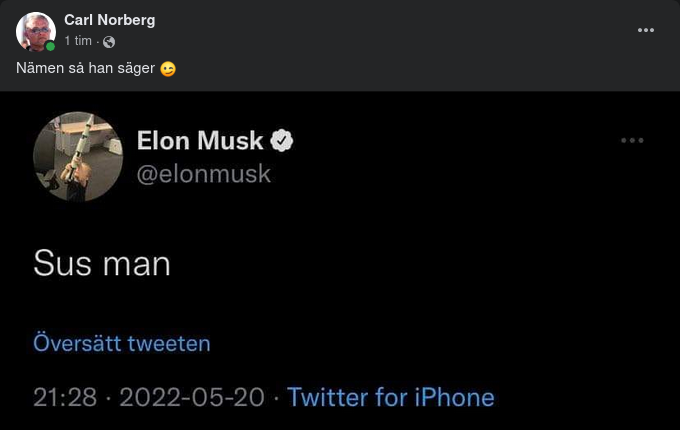Open the tweet's three-dot more menu
Screen dimensions: 680x430
(x=632, y=141)
